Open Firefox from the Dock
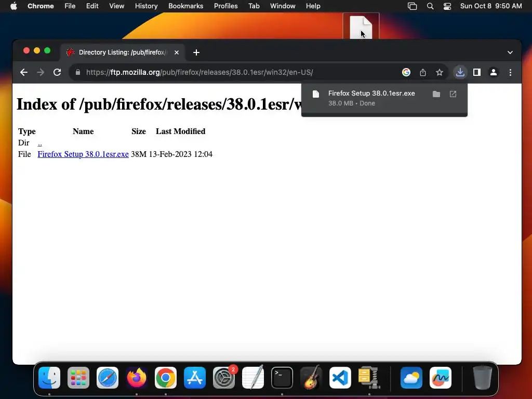This screenshot has width=532, height=399. (x=137, y=378)
